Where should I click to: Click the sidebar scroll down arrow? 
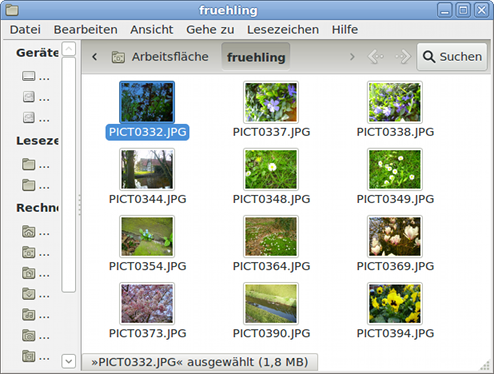tap(69, 361)
